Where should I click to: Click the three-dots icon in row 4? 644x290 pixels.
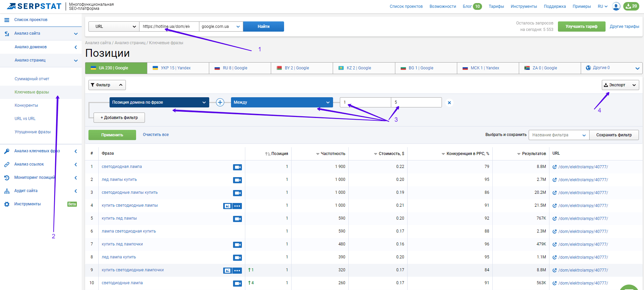[x=237, y=206]
